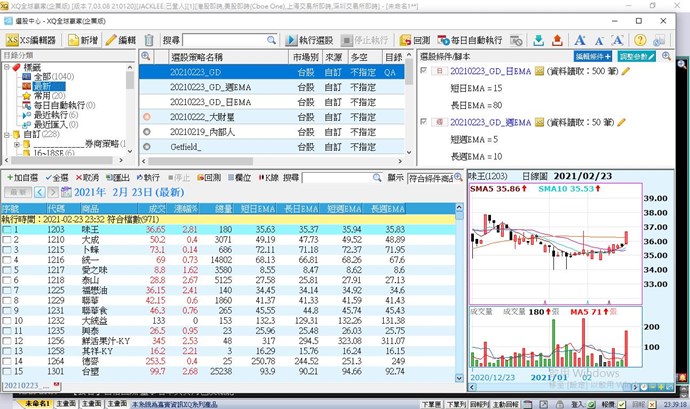
Task: Open the XS編輯器 script editor
Action: pos(31,39)
